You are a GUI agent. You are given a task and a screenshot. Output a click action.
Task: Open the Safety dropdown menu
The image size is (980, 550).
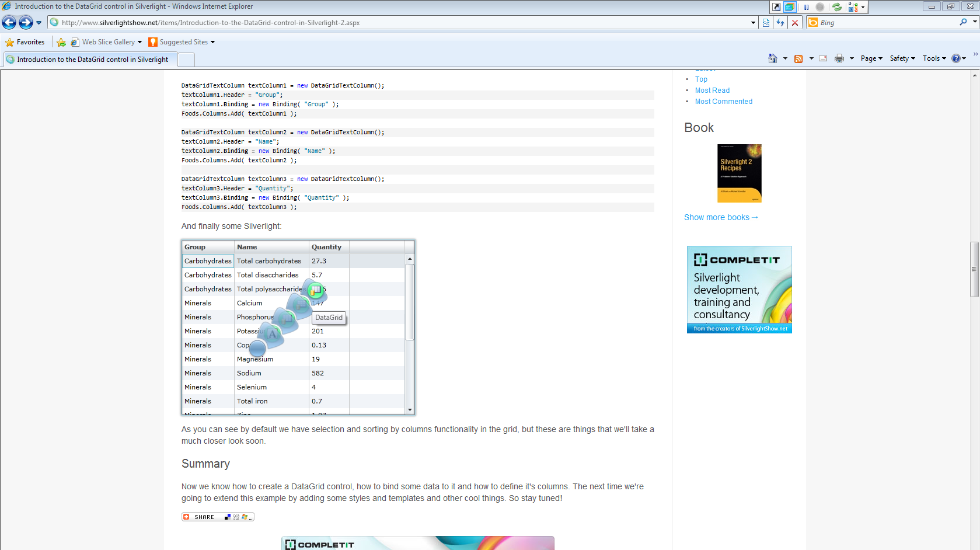902,58
